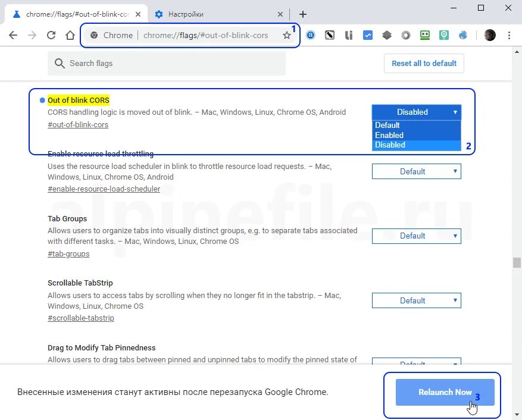
Task: Open the gray ring extension icon
Action: (405, 35)
